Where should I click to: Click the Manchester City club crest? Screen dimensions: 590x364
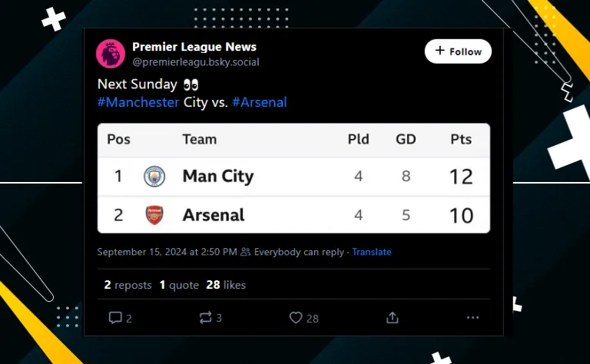pos(154,177)
